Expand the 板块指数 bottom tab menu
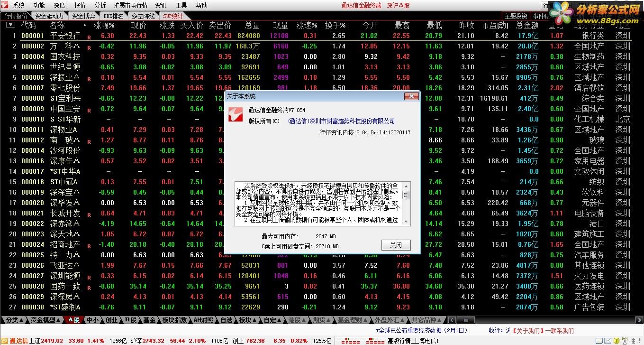 click(x=174, y=320)
